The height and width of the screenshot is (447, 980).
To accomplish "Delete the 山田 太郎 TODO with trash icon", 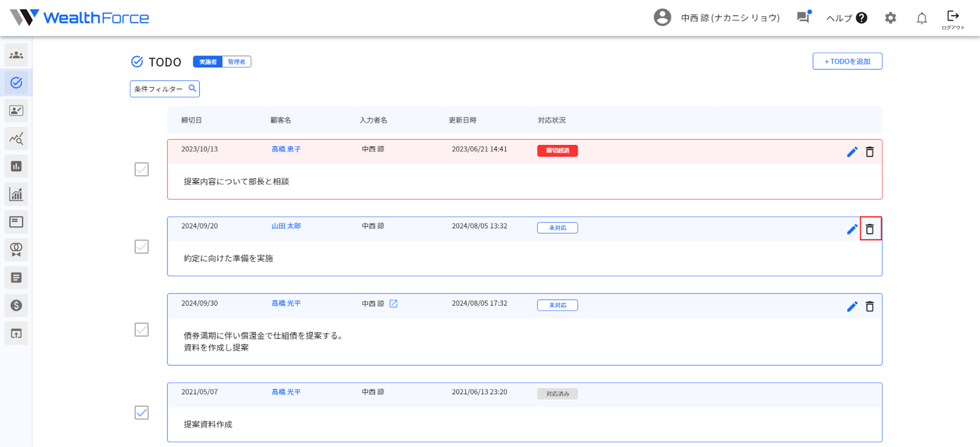I will [x=870, y=229].
